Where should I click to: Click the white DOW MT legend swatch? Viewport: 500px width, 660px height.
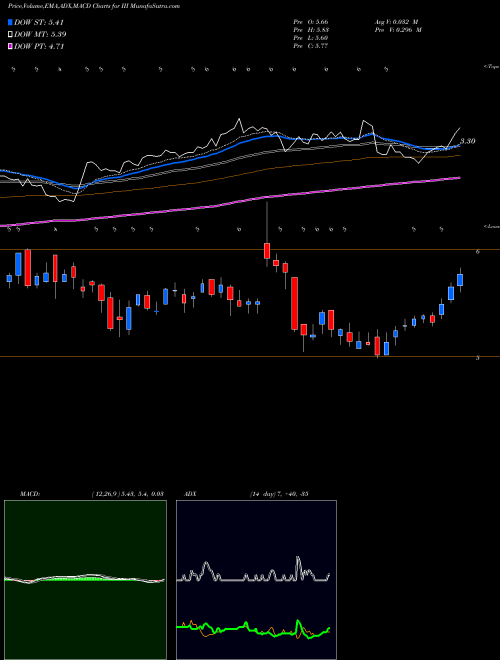coord(10,34)
